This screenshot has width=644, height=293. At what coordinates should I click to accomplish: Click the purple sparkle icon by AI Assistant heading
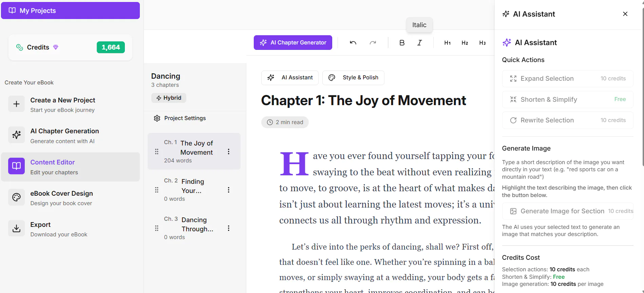[x=507, y=42]
